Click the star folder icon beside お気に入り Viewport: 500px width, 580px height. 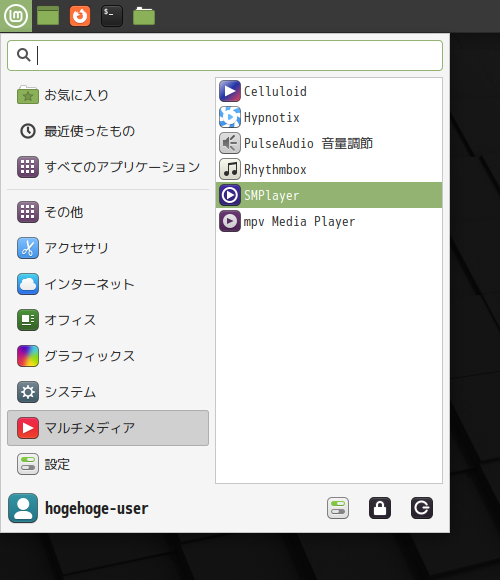click(x=28, y=95)
